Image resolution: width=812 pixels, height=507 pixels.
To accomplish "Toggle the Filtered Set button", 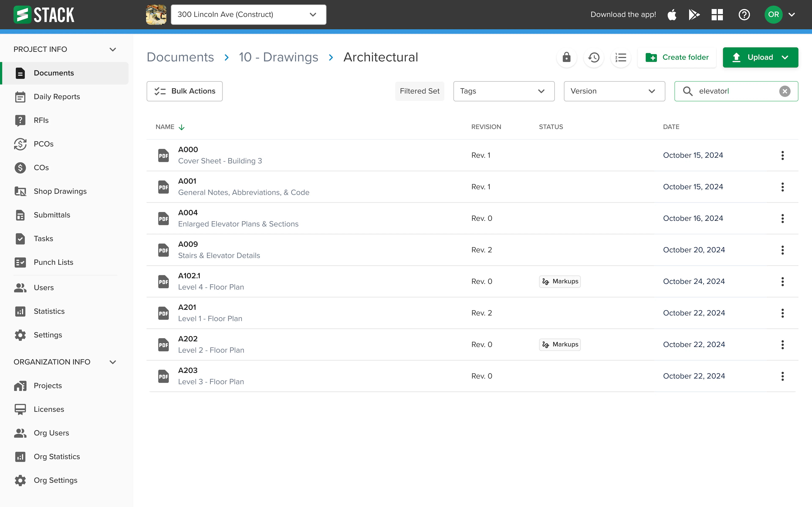I will click(420, 91).
